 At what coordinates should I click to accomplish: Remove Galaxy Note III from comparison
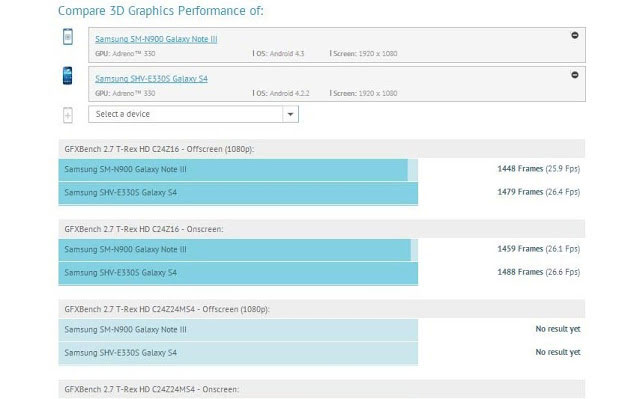pos(574,35)
